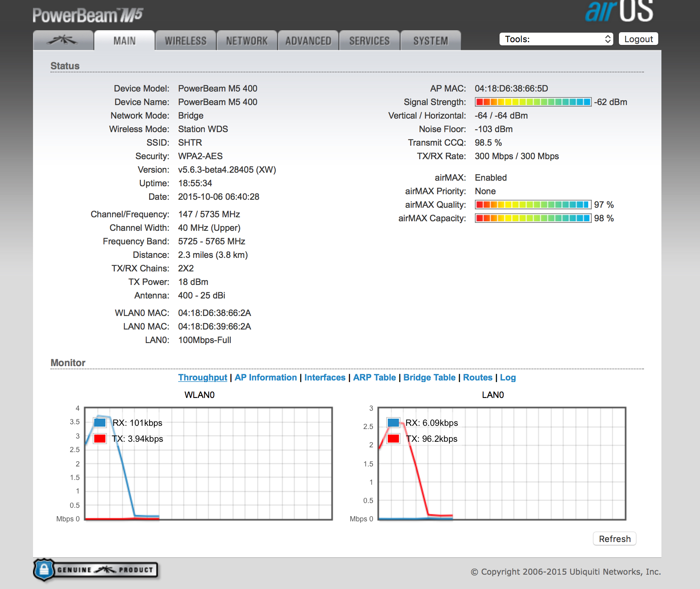Screen dimensions: 700x589
Task: Click the WLAN0 TX red legend swatch
Action: [100, 439]
